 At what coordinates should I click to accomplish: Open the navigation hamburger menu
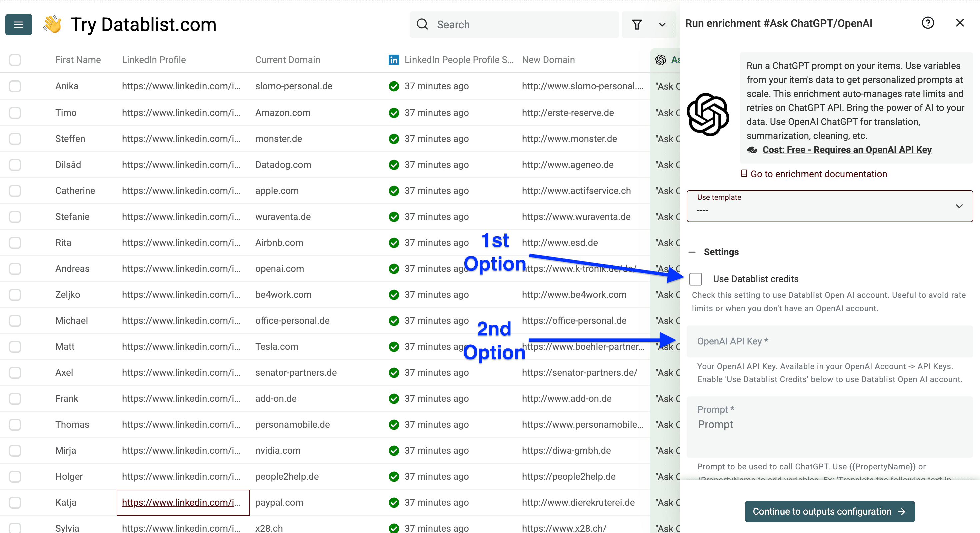(18, 24)
